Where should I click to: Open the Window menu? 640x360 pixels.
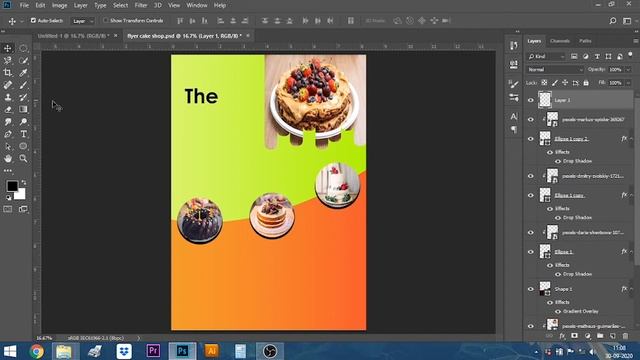[197, 5]
